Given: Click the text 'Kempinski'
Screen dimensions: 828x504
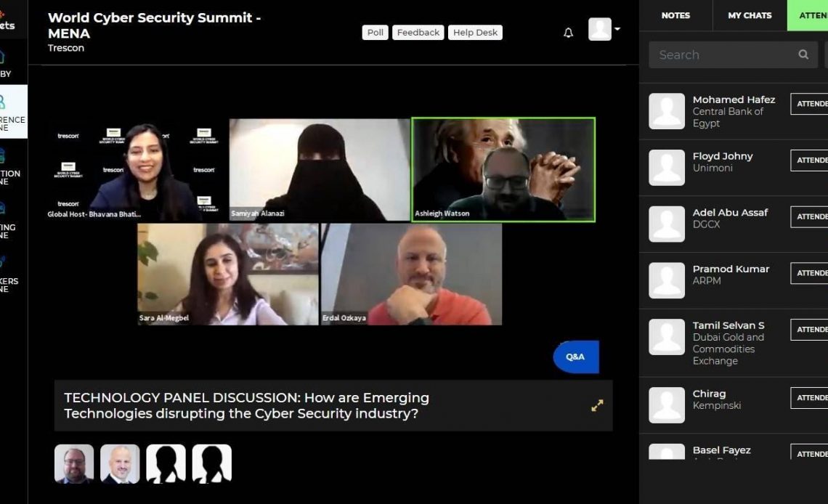Looking at the screenshot, I should [x=717, y=405].
